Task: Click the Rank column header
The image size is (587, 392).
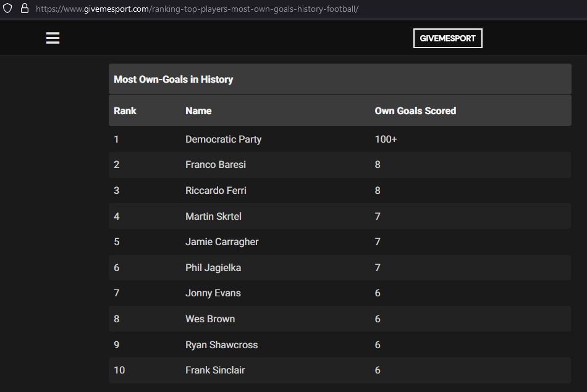Action: tap(125, 111)
